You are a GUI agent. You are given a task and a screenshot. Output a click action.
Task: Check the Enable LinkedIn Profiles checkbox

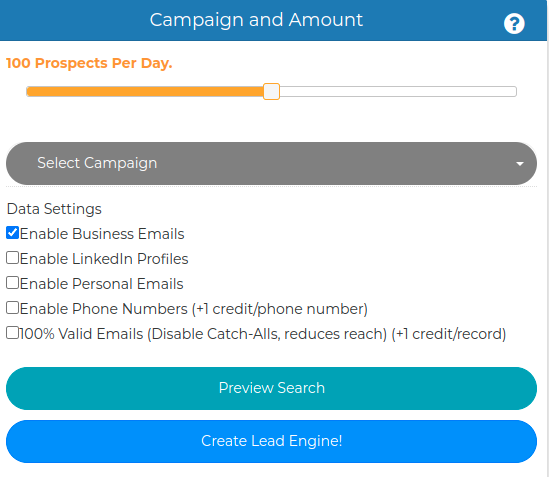(x=13, y=258)
